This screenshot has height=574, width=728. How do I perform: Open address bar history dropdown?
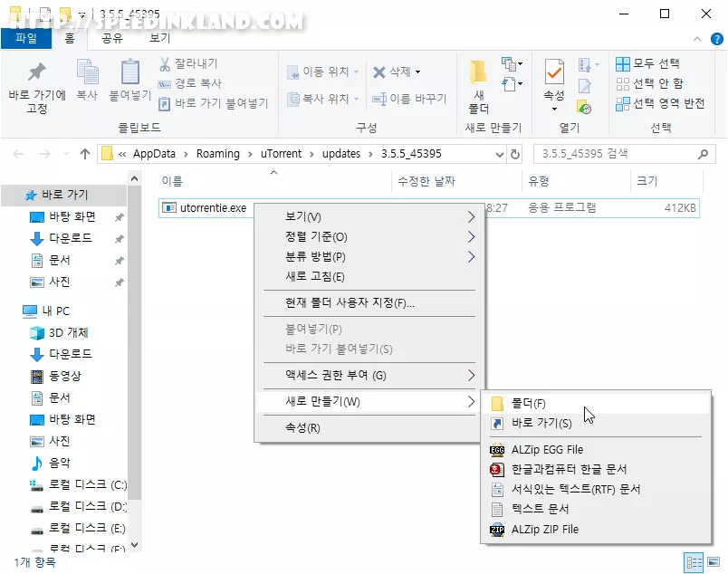[500, 154]
